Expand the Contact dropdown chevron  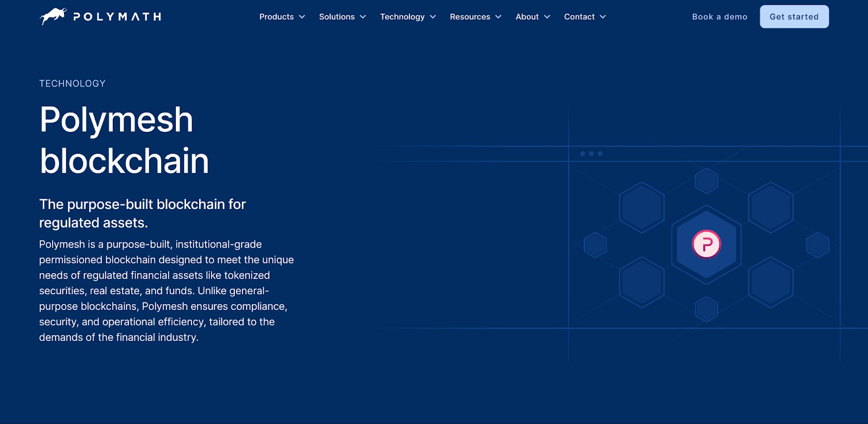pos(603,17)
